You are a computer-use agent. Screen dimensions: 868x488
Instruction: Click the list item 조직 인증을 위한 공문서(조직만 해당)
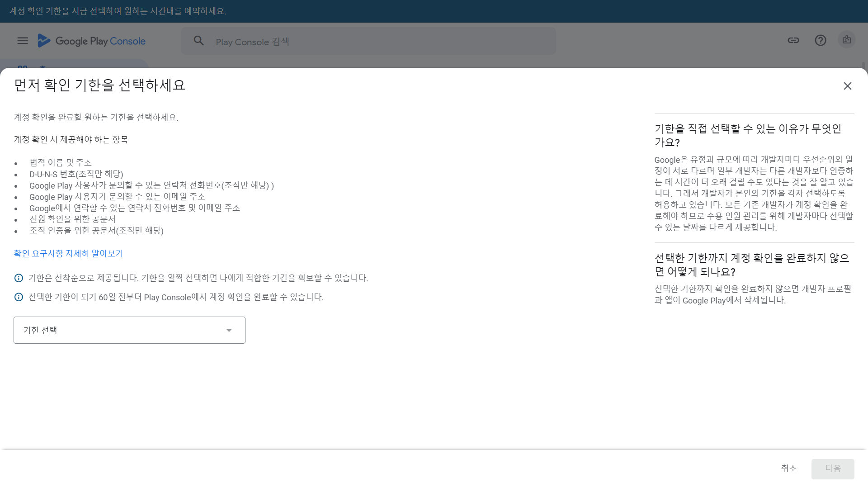point(96,231)
